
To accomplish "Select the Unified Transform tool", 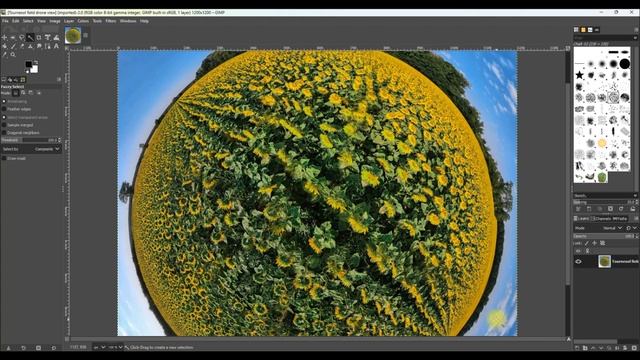I will click(47, 38).
